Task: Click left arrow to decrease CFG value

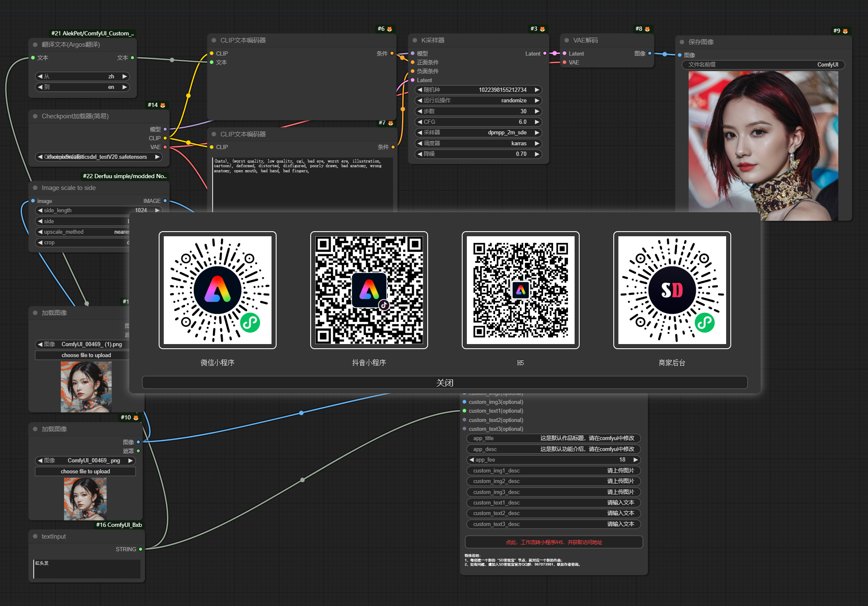Action: (420, 122)
